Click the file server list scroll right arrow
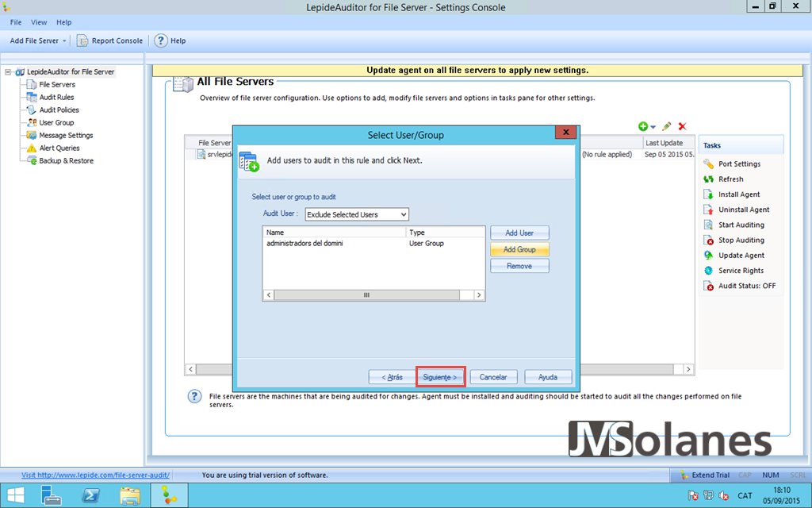812x508 pixels. tap(688, 369)
